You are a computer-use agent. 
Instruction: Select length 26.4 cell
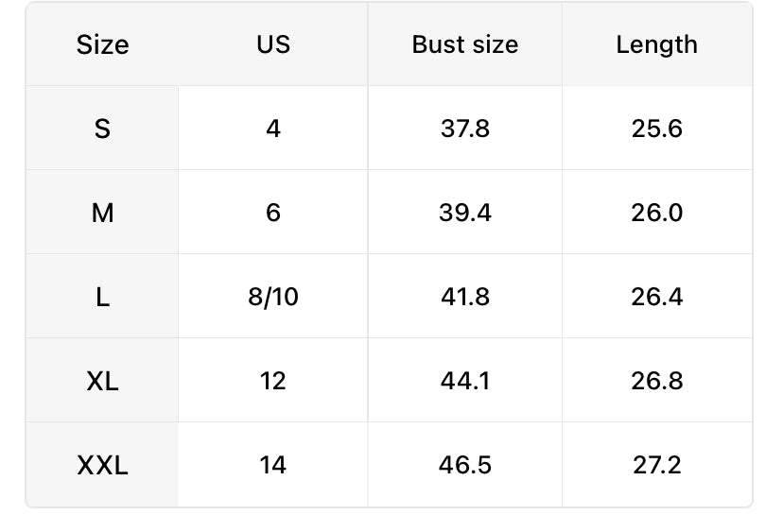[x=656, y=297]
